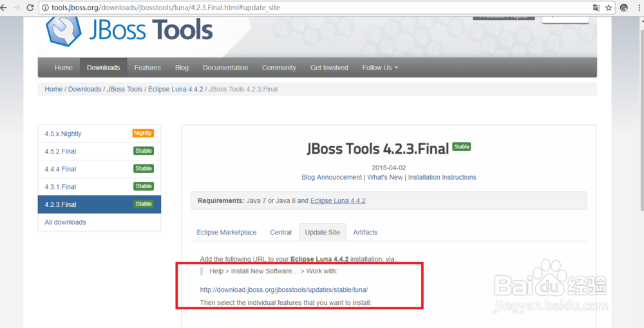This screenshot has width=644, height=328.
Task: Select 4.5.x.Nightly in version list
Action: pyautogui.click(x=99, y=133)
